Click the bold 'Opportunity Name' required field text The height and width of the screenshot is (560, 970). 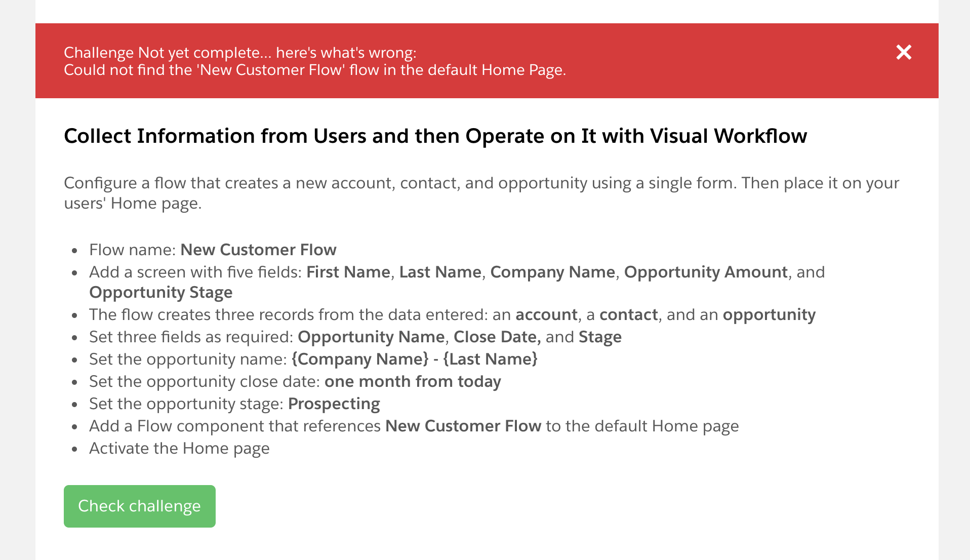tap(371, 337)
